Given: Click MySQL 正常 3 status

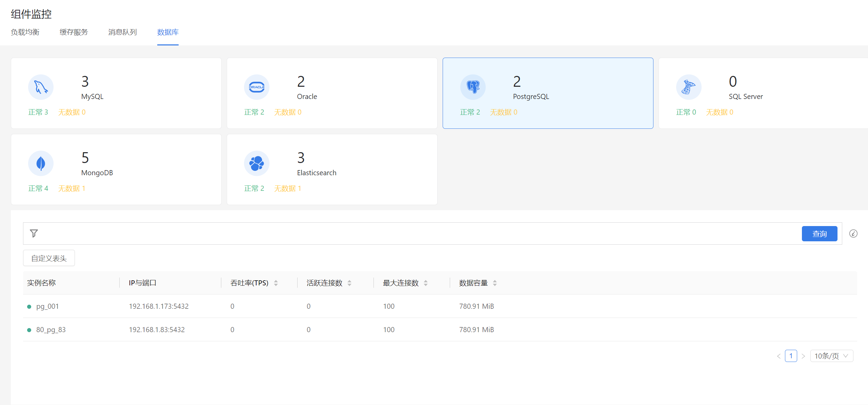Looking at the screenshot, I should coord(38,112).
